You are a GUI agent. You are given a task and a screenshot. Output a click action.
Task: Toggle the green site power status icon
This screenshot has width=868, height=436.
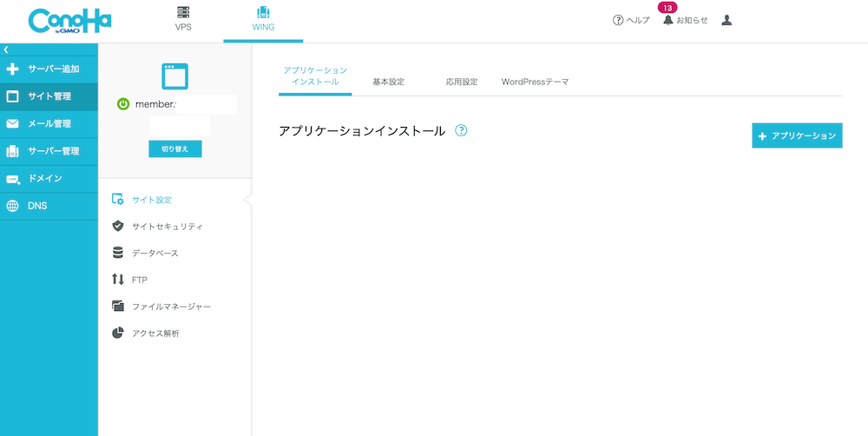[x=123, y=104]
